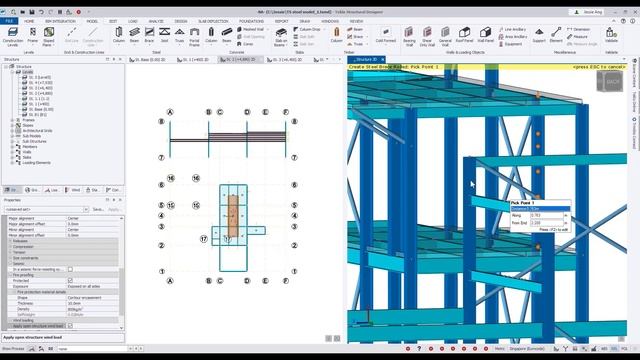
Task: Click the Undo icon in quick access toolbar
Action: pyautogui.click(x=41, y=12)
